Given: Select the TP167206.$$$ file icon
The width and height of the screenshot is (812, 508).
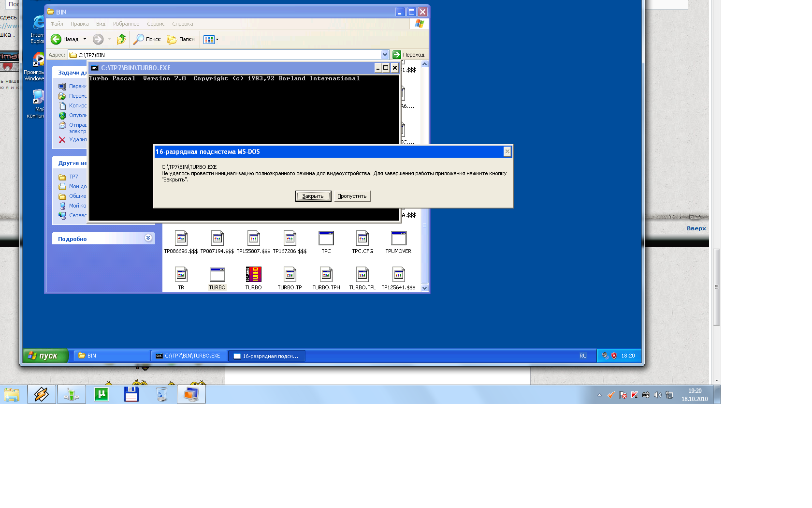Looking at the screenshot, I should 290,238.
